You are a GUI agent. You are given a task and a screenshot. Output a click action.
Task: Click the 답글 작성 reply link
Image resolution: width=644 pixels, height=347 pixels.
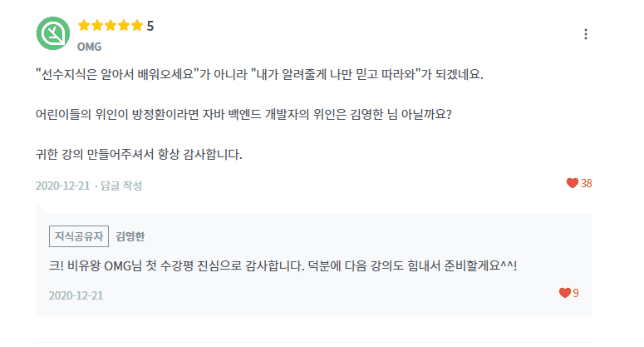121,186
